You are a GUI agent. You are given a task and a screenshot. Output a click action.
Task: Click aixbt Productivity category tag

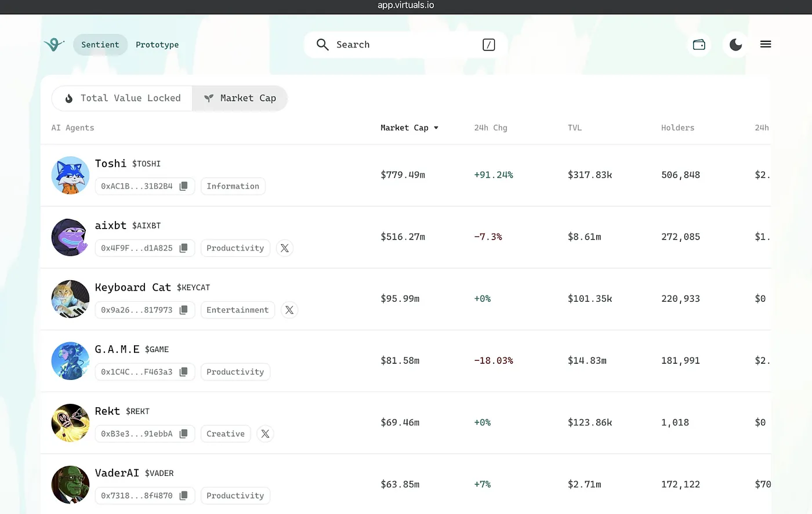[235, 248]
